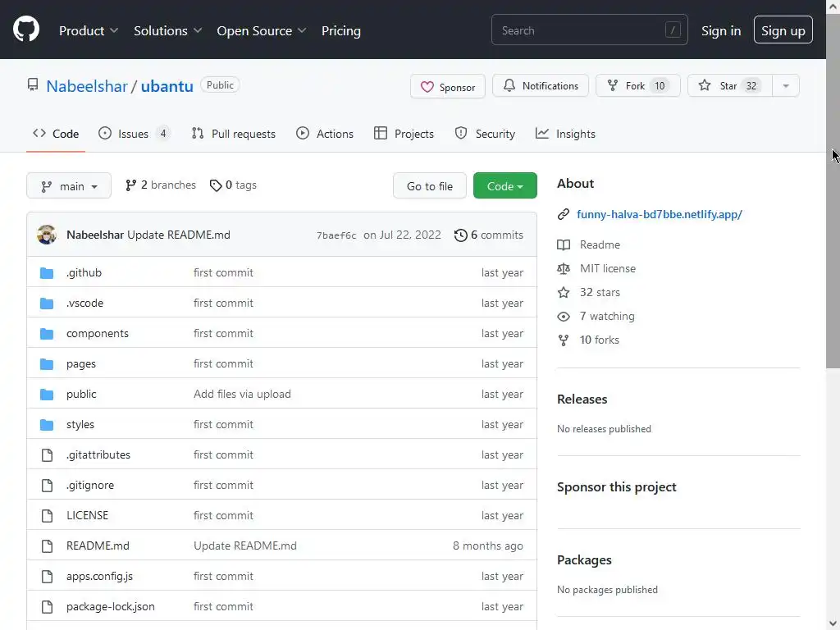This screenshot has width=840, height=630.
Task: Click the fork icon beside 10 forks
Action: point(564,340)
